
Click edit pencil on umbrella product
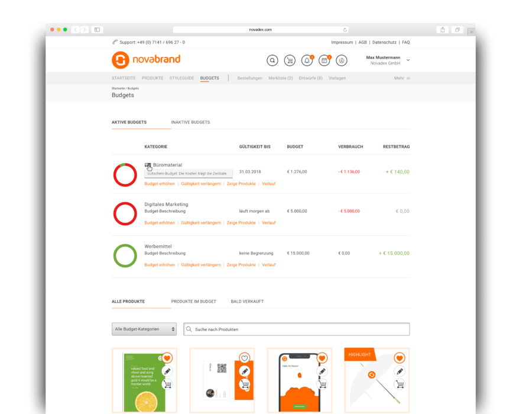(x=400, y=371)
